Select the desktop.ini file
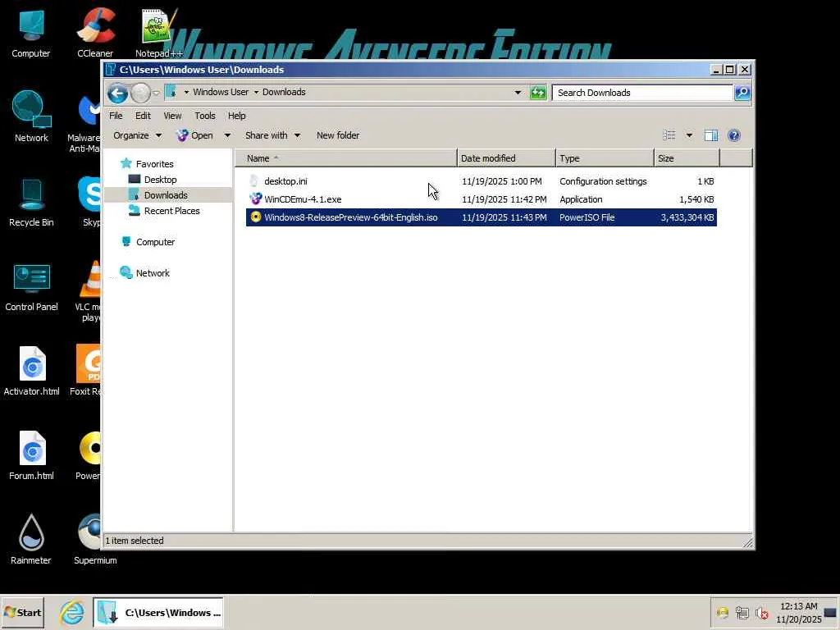This screenshot has height=630, width=840. 481,181
